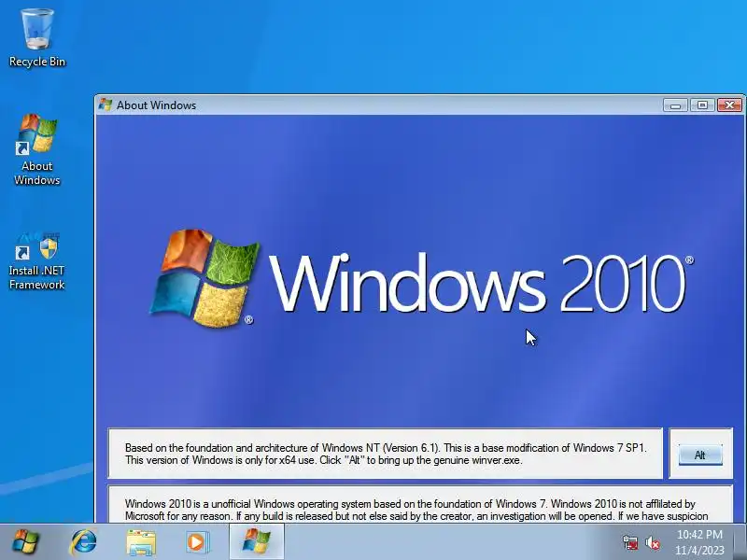Launch Internet Explorer from the taskbar
Image resolution: width=747 pixels, height=560 pixels.
pyautogui.click(x=83, y=542)
